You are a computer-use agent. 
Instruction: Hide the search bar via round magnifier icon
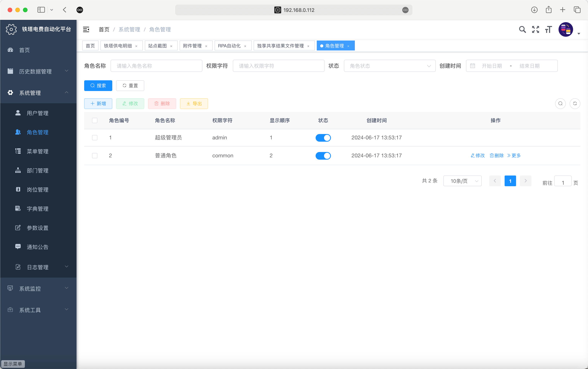(x=560, y=103)
